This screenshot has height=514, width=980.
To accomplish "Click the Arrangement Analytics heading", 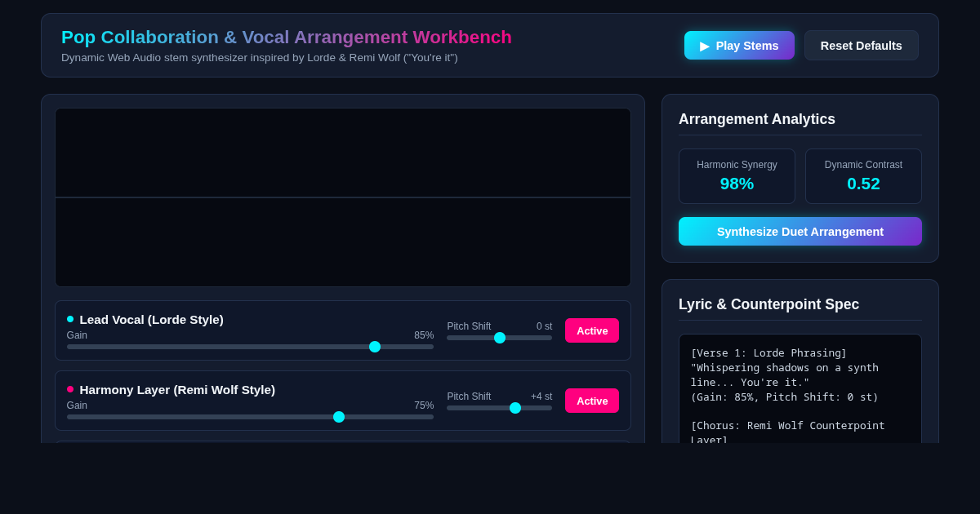I will 757,119.
